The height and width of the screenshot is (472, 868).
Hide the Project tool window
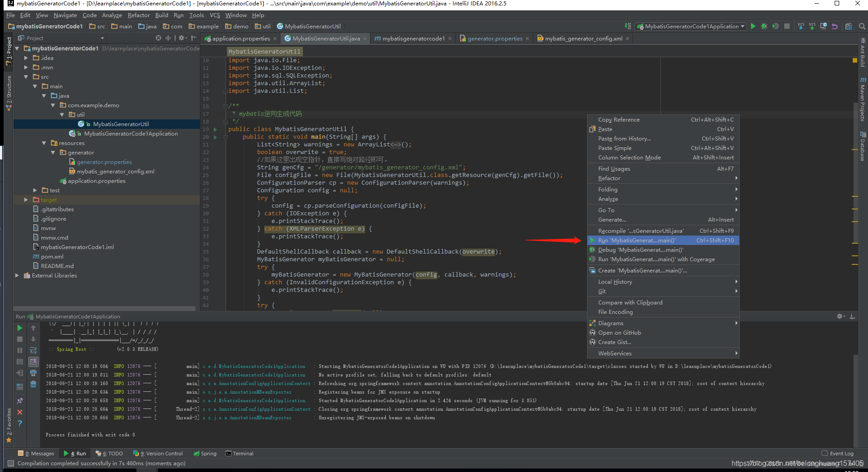coord(194,38)
